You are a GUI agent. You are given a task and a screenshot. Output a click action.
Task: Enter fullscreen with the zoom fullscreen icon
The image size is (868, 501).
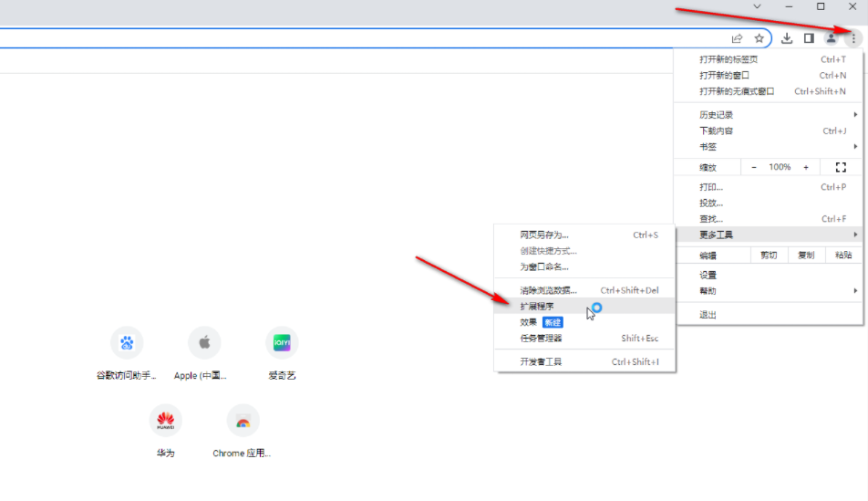point(841,167)
